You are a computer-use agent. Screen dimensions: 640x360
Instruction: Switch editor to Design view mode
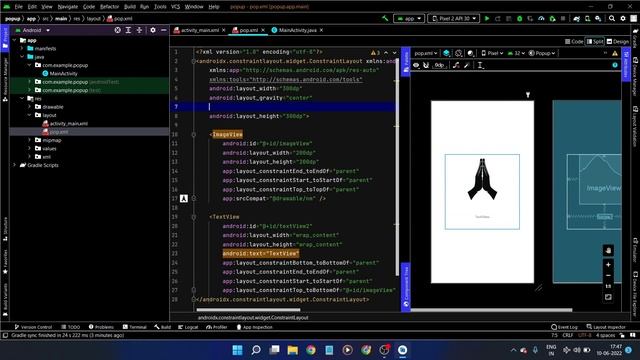618,42
